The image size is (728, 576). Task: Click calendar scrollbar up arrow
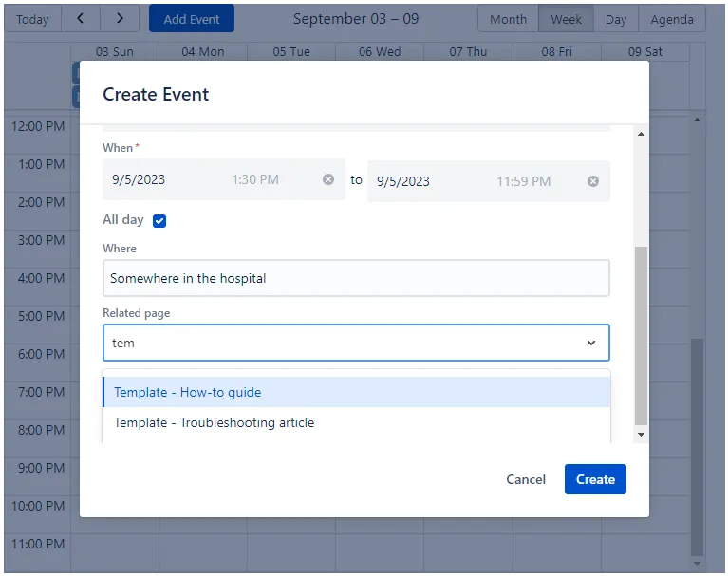coord(697,120)
